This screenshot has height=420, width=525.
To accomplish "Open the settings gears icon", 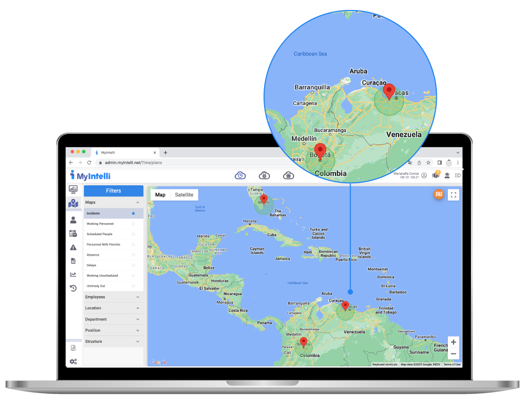I will (73, 361).
